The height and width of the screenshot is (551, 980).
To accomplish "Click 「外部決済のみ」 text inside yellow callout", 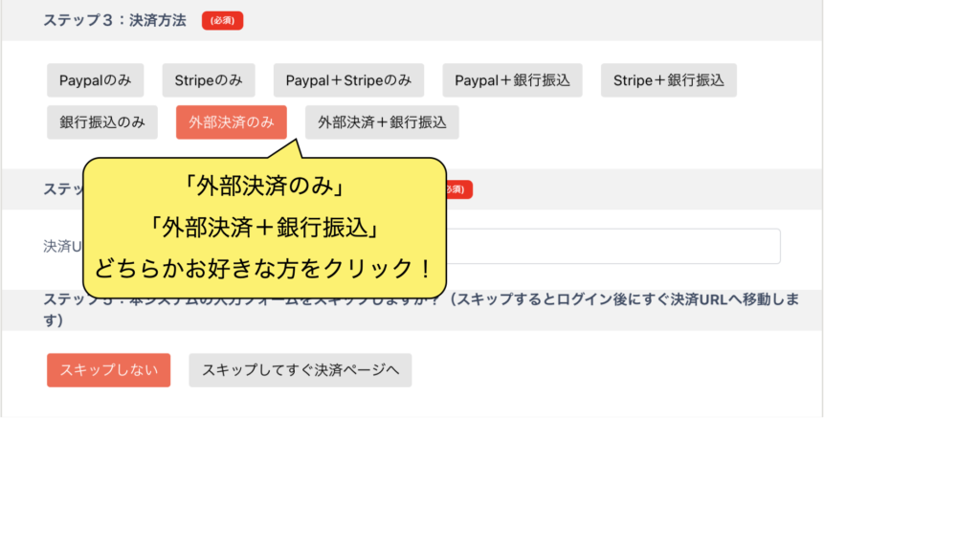I will (264, 184).
